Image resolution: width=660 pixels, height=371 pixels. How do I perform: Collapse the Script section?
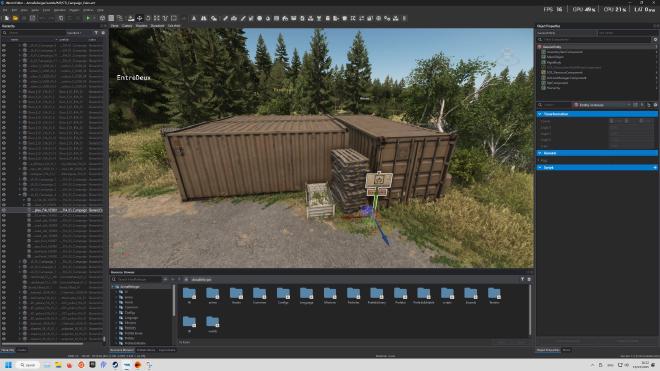coord(540,168)
